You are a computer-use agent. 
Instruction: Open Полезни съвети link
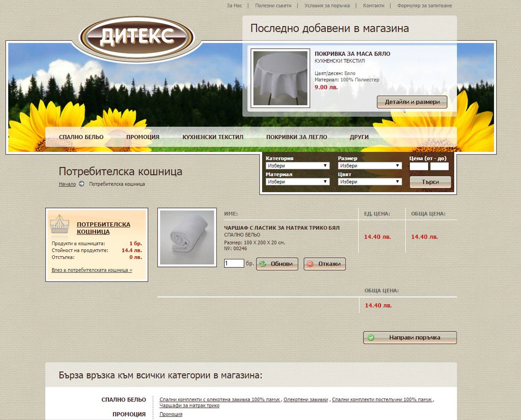(x=273, y=5)
